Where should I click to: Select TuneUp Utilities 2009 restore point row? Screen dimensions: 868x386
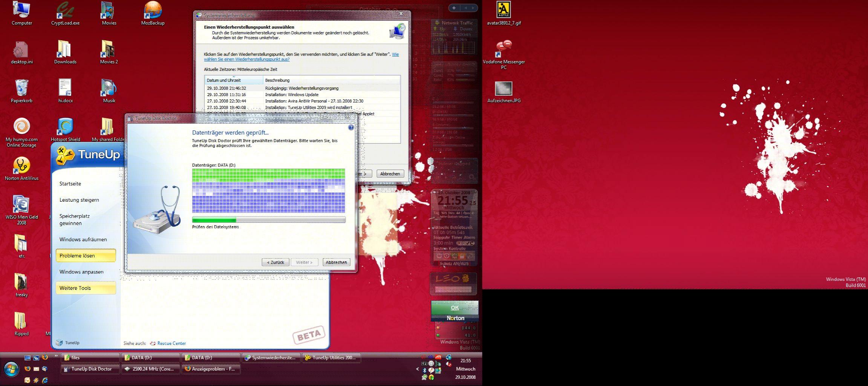[302, 107]
